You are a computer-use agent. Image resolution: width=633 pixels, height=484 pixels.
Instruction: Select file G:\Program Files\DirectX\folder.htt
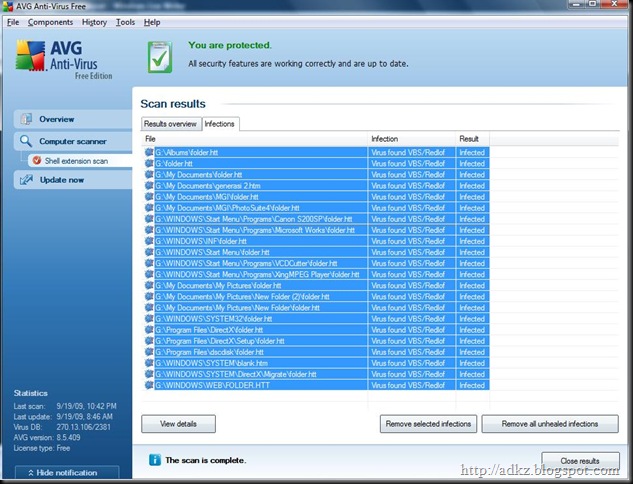tap(209, 330)
